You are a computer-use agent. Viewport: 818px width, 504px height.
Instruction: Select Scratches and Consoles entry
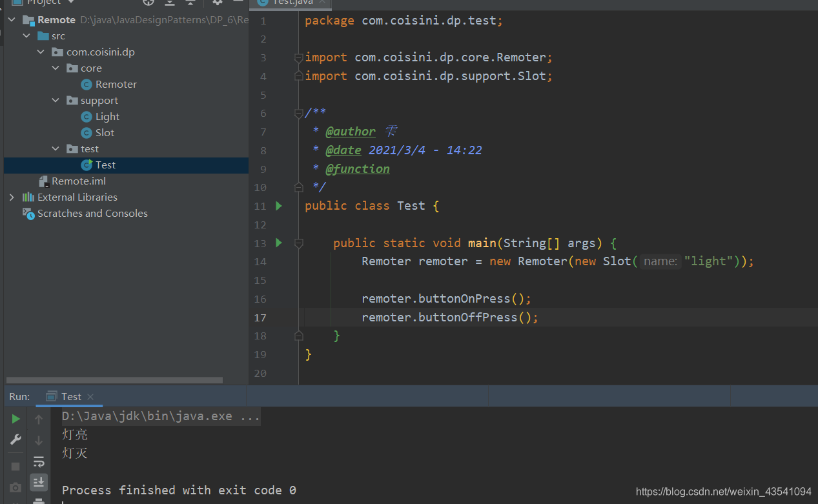(x=92, y=213)
